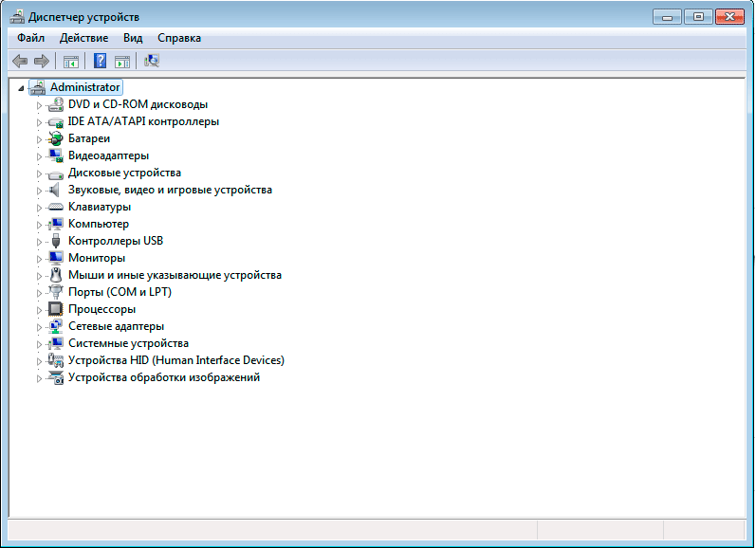Select 'Устройства HID (Human Interface Devices)' text

click(x=176, y=360)
